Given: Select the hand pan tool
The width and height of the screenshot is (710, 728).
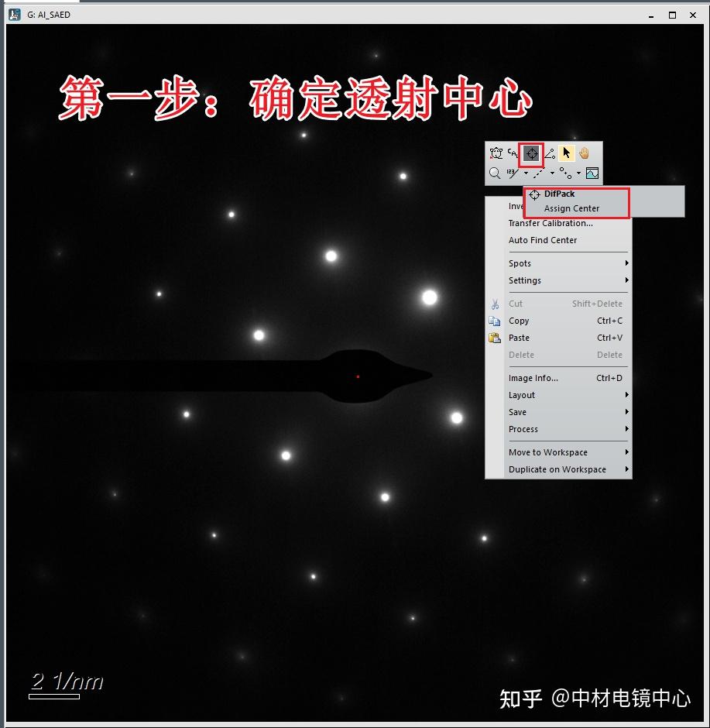Looking at the screenshot, I should (585, 153).
